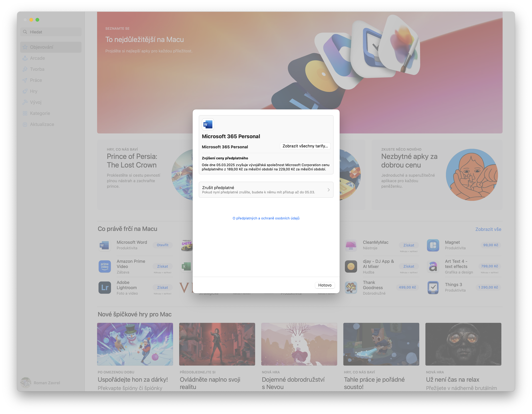Click the Adobe Lightroom app icon
532x414 pixels.
click(x=105, y=288)
